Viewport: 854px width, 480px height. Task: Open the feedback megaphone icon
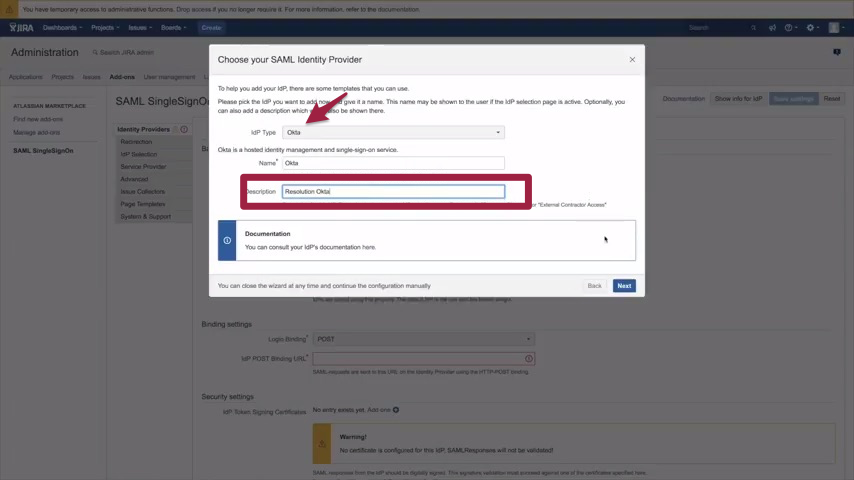(772, 28)
